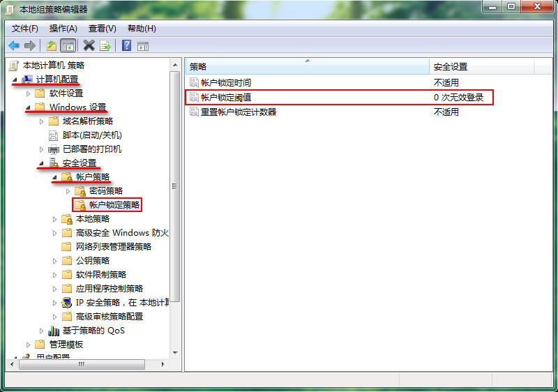Click the Up one level folder icon

click(52, 45)
